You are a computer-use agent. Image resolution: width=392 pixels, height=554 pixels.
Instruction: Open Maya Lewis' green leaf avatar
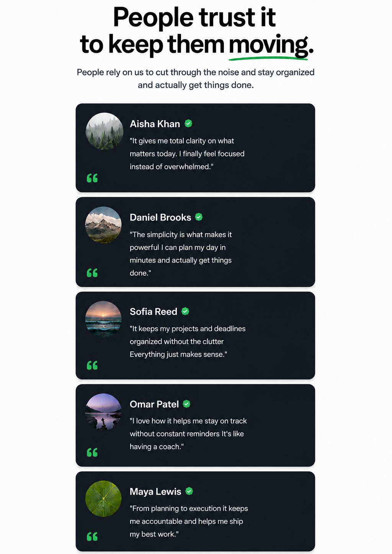pyautogui.click(x=103, y=499)
